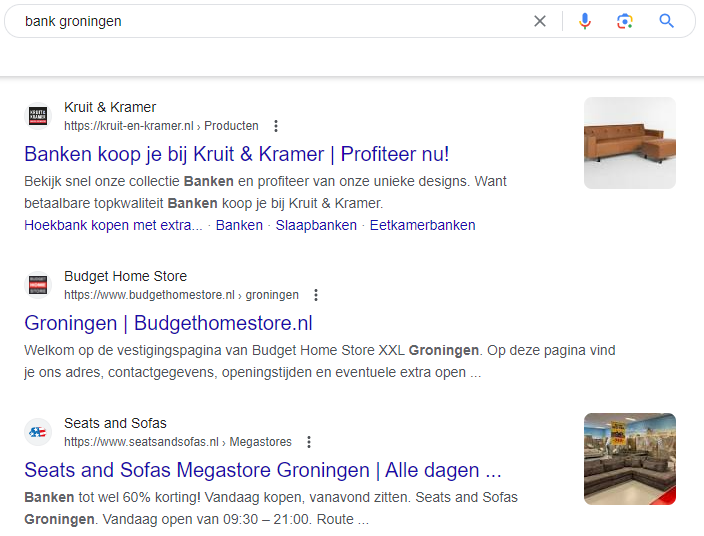The width and height of the screenshot is (704, 536).
Task: Click the 'Budget Home Store' site name
Action: [x=125, y=276]
